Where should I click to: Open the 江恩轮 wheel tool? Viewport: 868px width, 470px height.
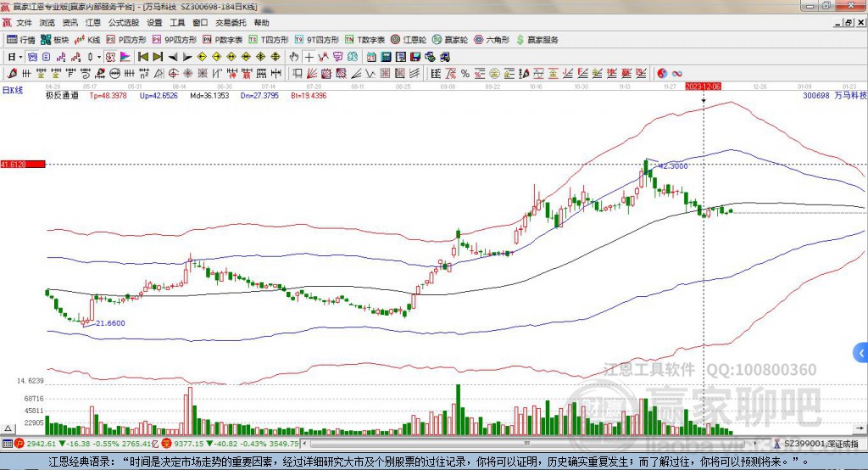(409, 40)
